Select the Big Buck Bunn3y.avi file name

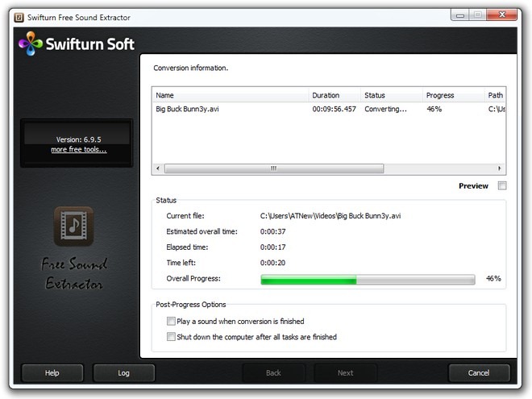tap(187, 109)
